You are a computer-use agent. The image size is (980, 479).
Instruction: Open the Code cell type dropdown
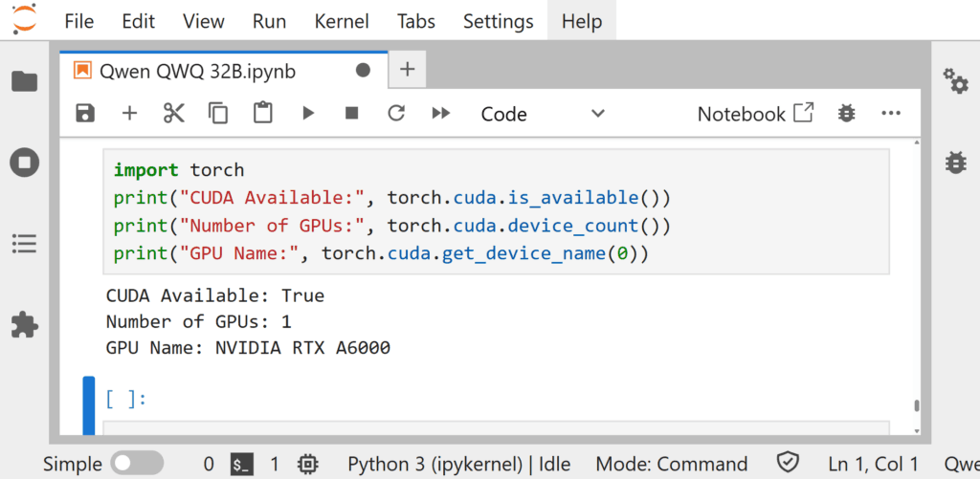tap(543, 114)
